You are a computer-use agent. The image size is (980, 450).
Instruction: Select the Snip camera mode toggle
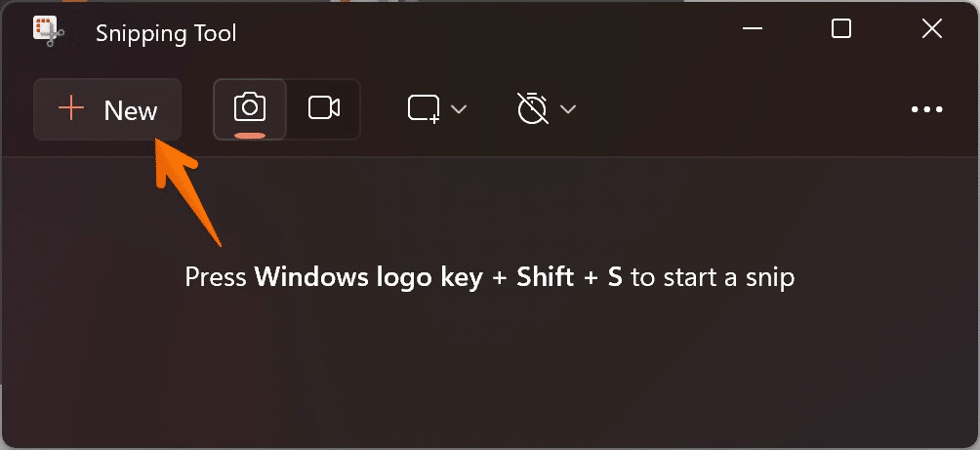pyautogui.click(x=250, y=106)
